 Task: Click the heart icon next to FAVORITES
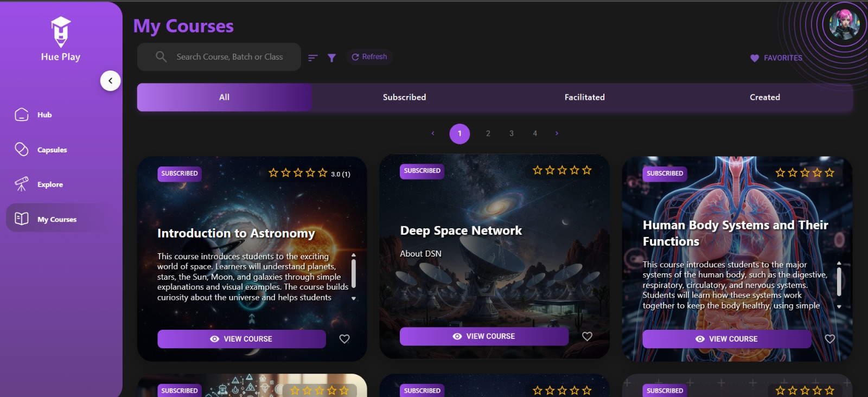[755, 58]
